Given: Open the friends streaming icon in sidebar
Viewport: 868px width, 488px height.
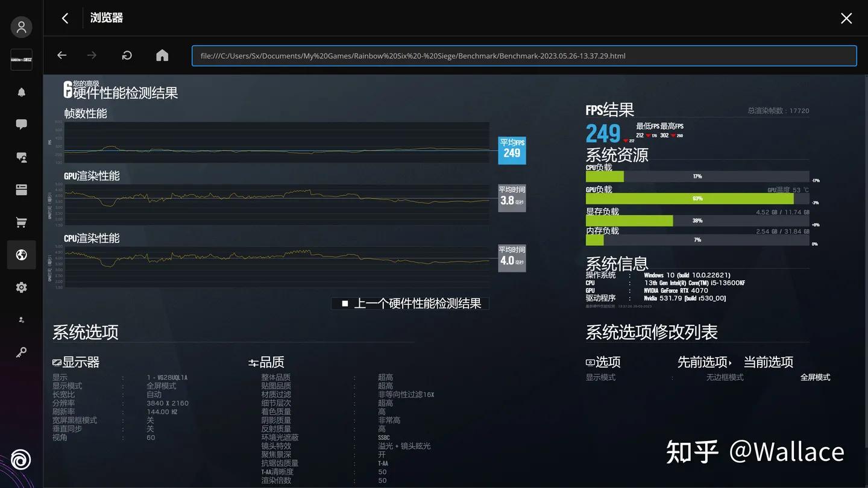Looking at the screenshot, I should [x=21, y=157].
